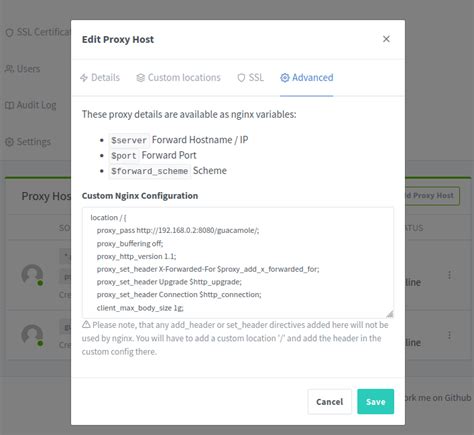Click the Details tab lightning icon

84,78
